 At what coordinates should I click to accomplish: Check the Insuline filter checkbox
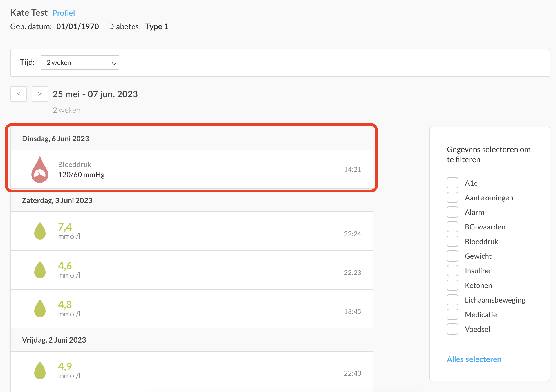click(x=452, y=271)
